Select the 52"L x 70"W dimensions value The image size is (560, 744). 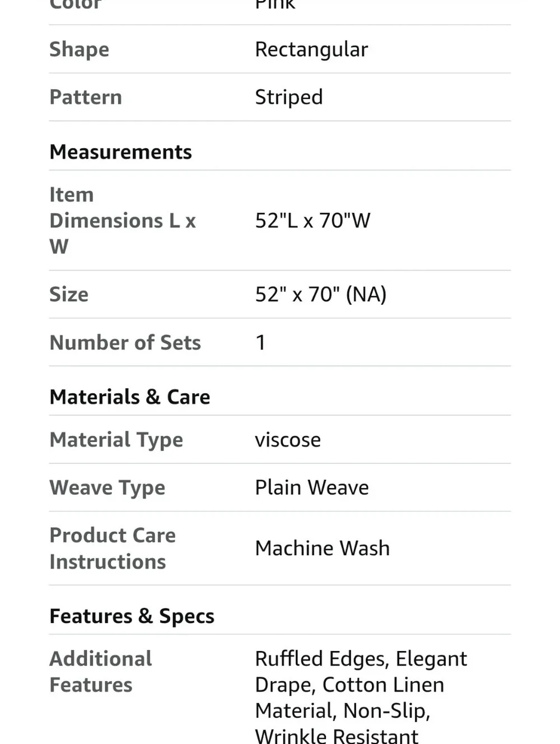pyautogui.click(x=312, y=220)
